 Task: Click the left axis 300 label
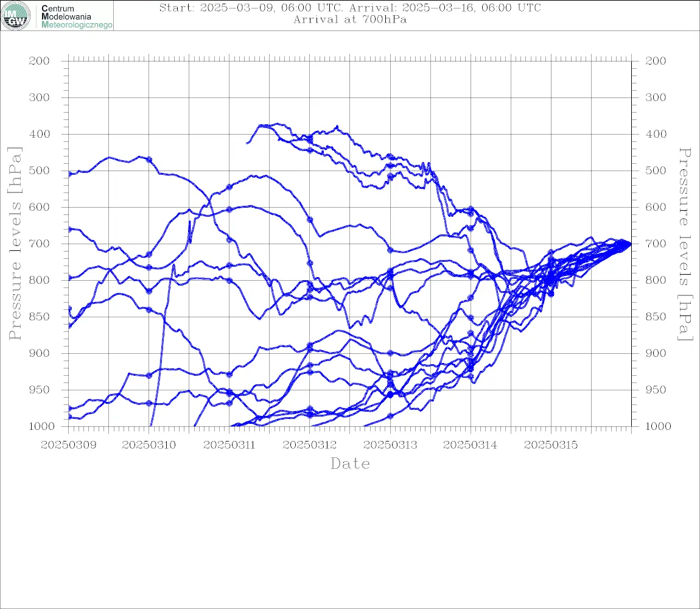pos(40,97)
